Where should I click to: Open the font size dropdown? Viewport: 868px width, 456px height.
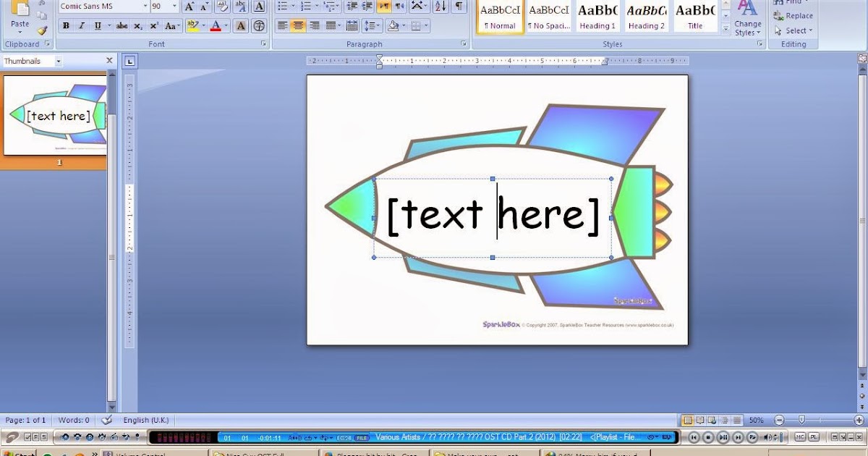coord(174,7)
